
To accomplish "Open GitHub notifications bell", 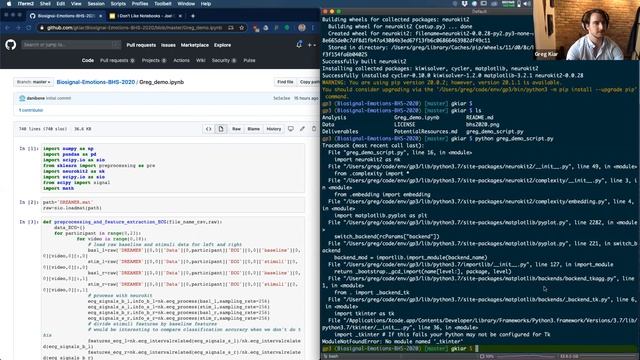I will (299, 44).
